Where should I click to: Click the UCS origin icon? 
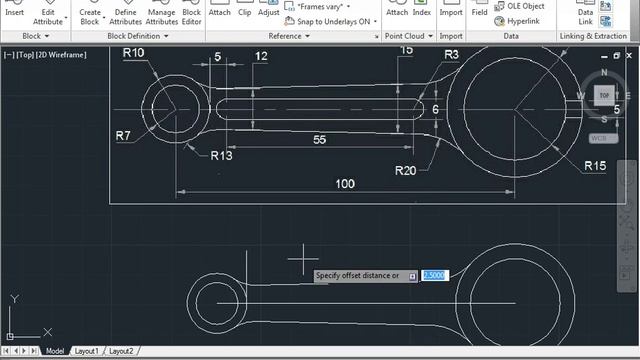(10, 336)
